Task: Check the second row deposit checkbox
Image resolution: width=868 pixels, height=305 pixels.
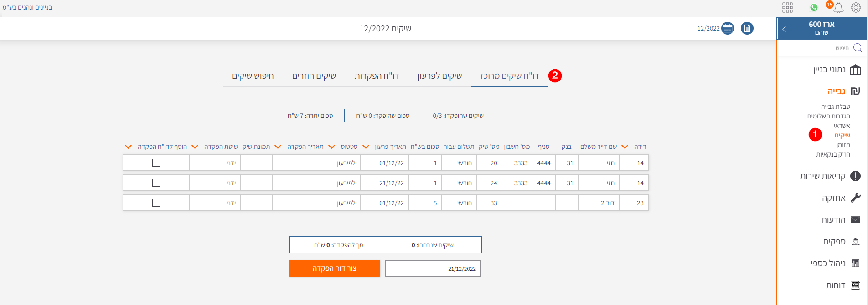Action: tap(156, 183)
